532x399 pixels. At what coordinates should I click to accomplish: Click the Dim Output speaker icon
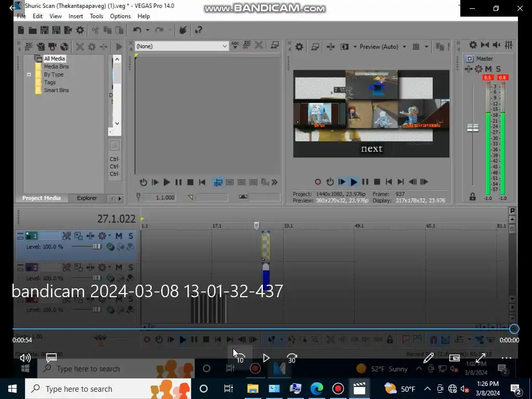pos(497,45)
